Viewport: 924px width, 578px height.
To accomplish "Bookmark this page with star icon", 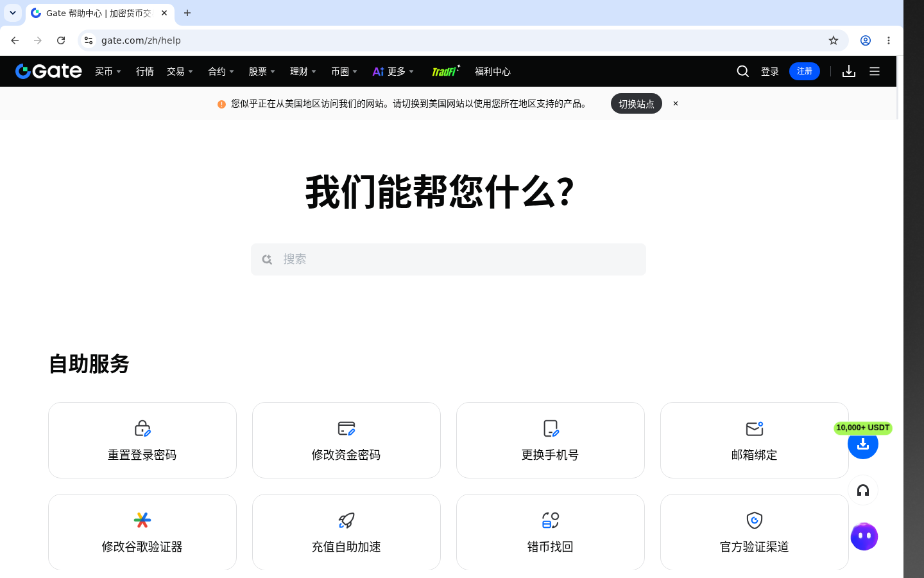I will point(834,40).
